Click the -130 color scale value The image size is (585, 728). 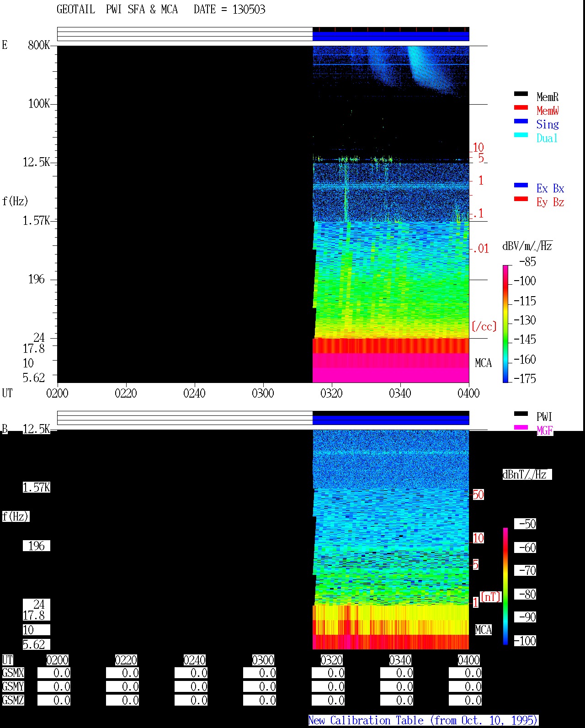(x=525, y=320)
